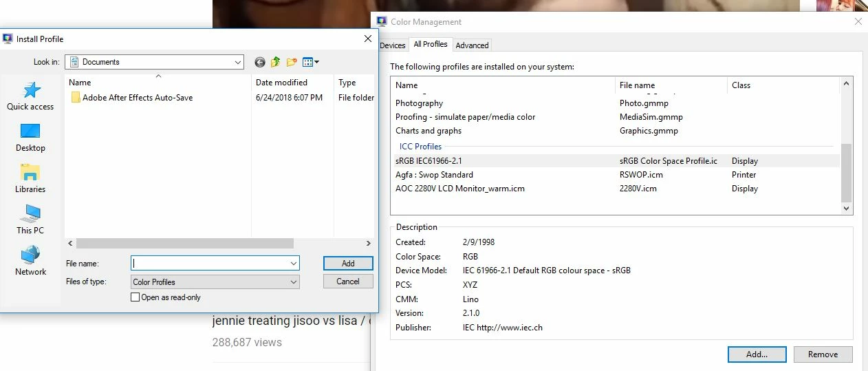Open Desktop in the places bar

coord(30,138)
